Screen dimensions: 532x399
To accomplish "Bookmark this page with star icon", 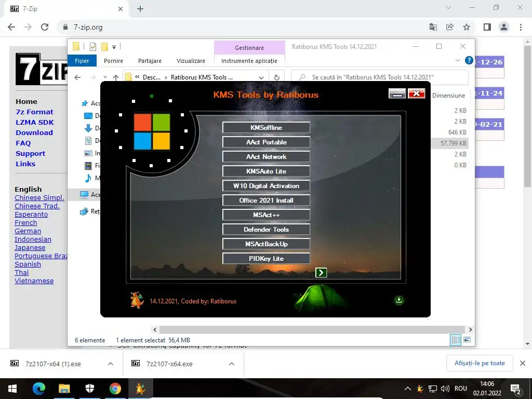I will pyautogui.click(x=467, y=27).
